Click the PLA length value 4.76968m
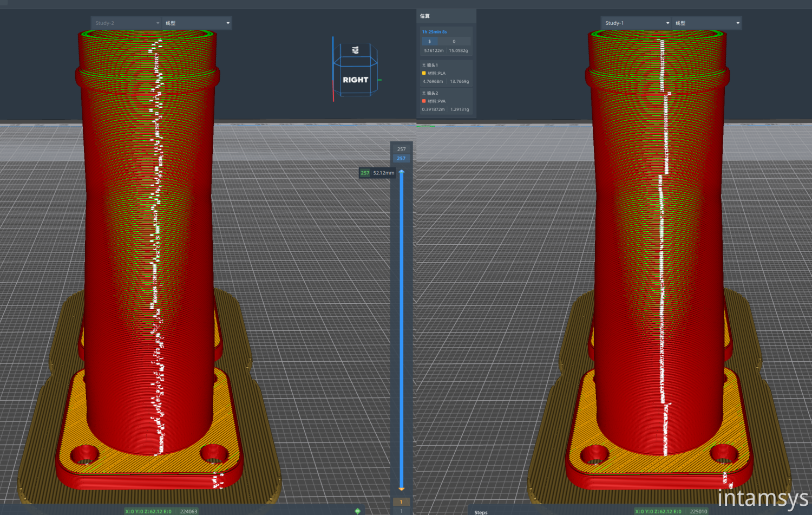Viewport: 812px width, 515px height. click(433, 82)
